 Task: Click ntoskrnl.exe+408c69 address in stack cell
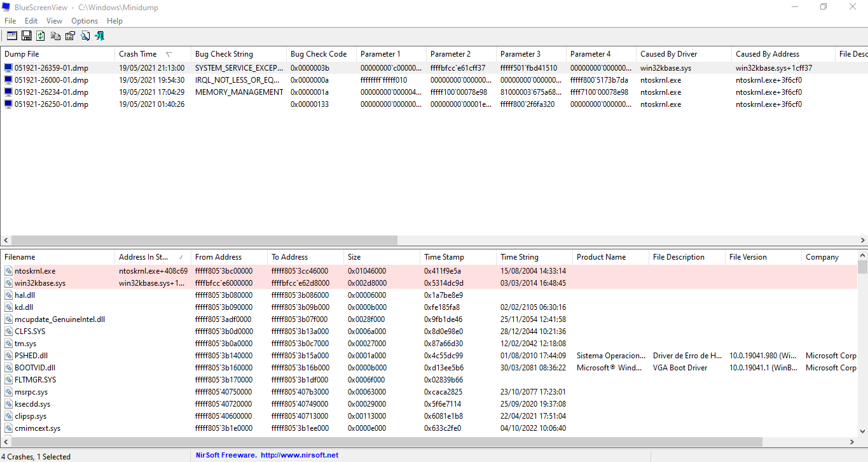tap(153, 270)
